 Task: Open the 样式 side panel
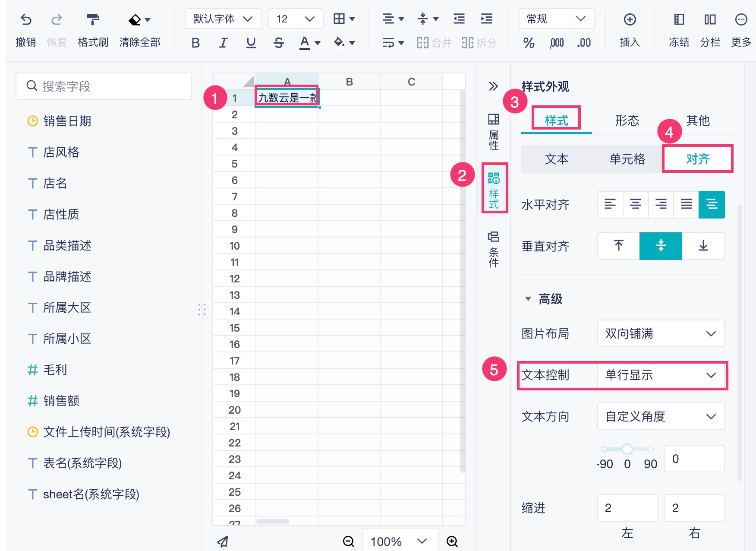click(494, 190)
